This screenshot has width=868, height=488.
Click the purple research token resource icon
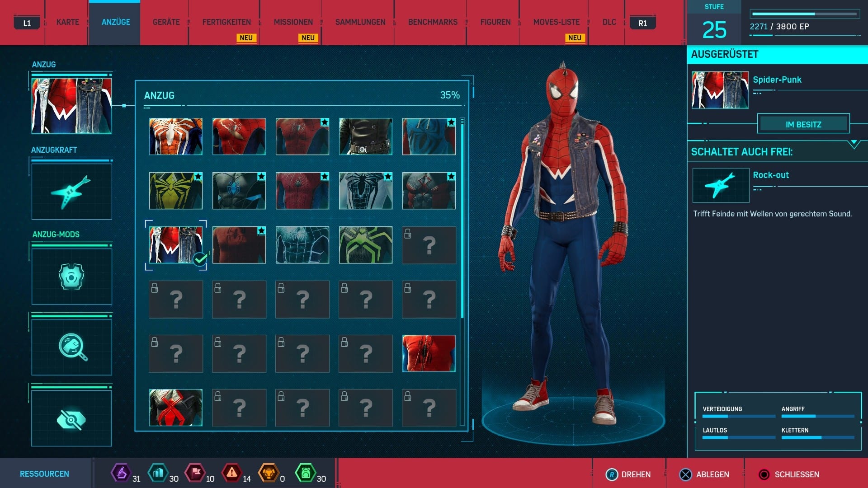point(121,473)
